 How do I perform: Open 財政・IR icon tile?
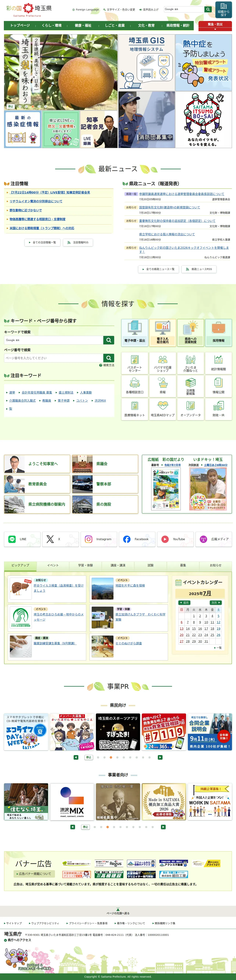point(219,409)
